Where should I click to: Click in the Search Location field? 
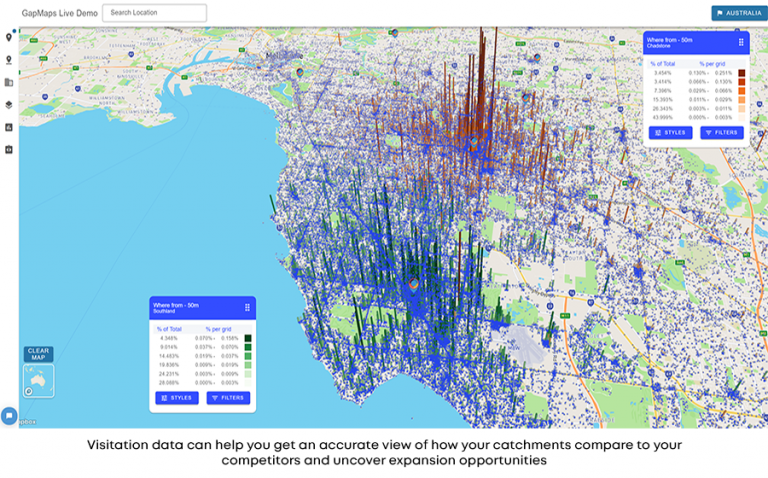154,13
